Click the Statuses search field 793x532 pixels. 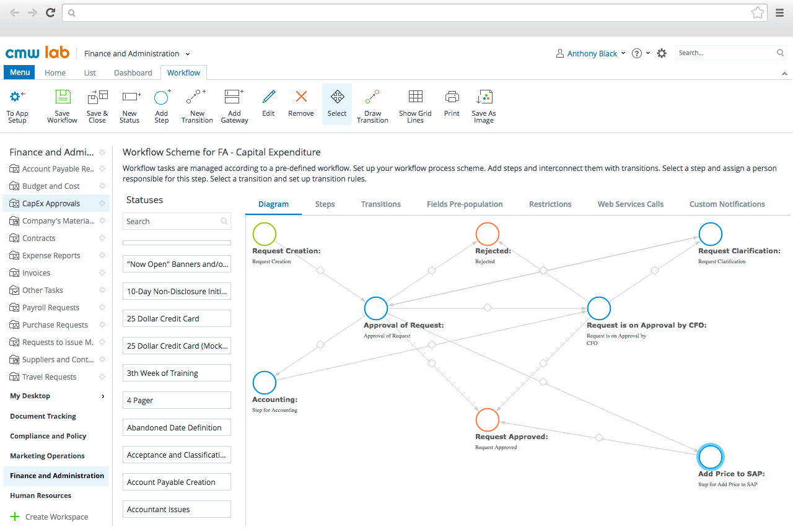177,222
